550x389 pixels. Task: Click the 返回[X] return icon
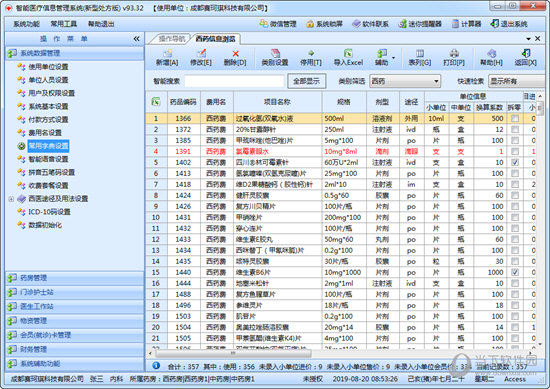pos(526,53)
